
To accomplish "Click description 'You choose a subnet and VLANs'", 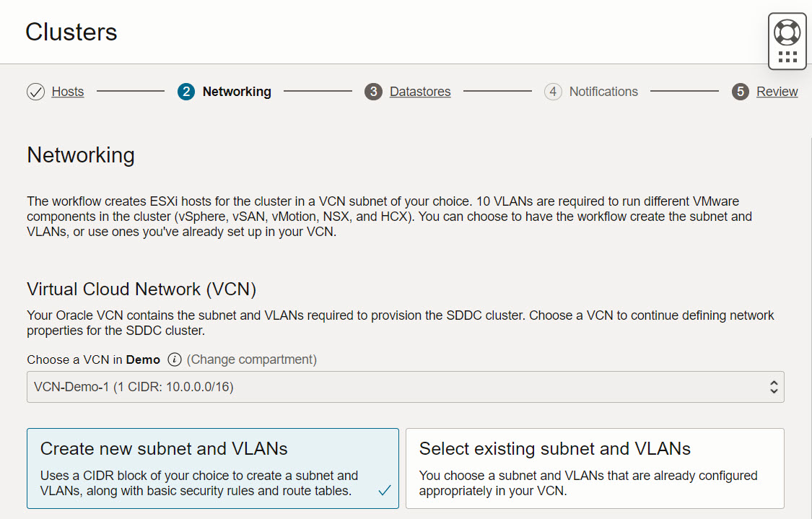I will (x=588, y=483).
